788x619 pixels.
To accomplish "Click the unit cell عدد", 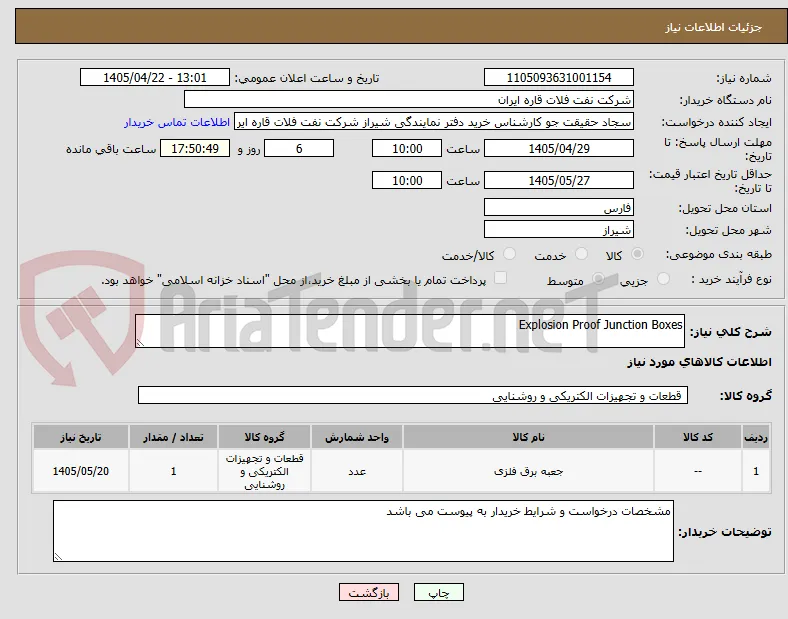I will (357, 471).
